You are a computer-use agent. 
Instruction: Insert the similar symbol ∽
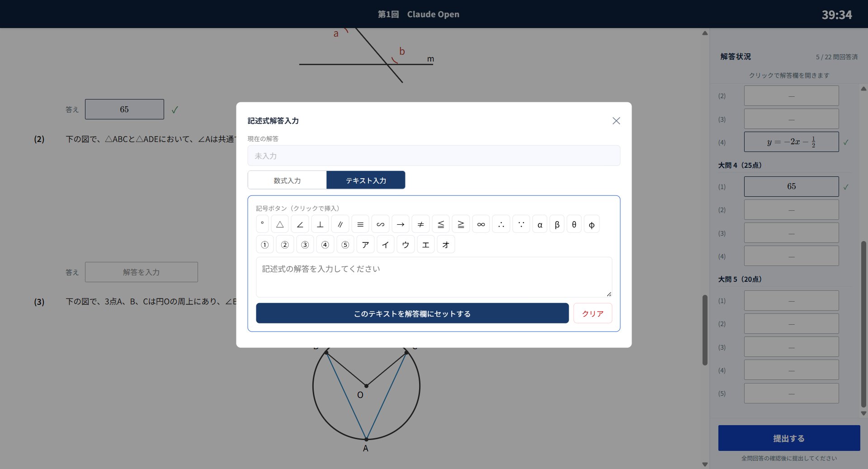coord(380,224)
